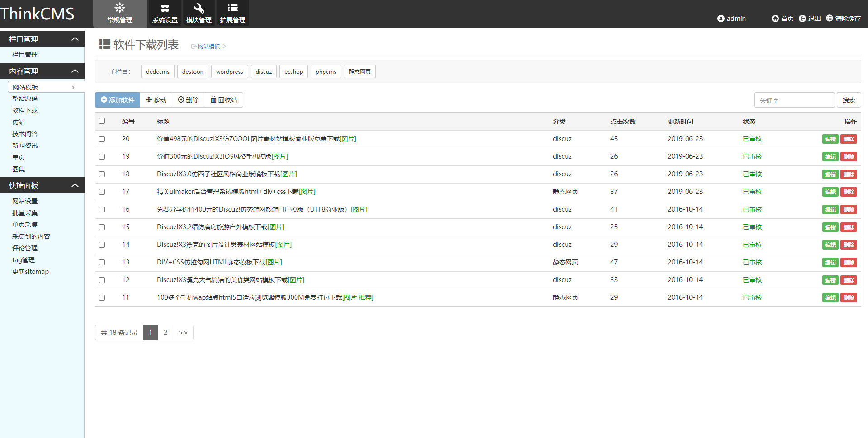Screen dimensions: 868x438
Task: Open 整站源码 in the sidebar
Action: pyautogui.click(x=25, y=99)
